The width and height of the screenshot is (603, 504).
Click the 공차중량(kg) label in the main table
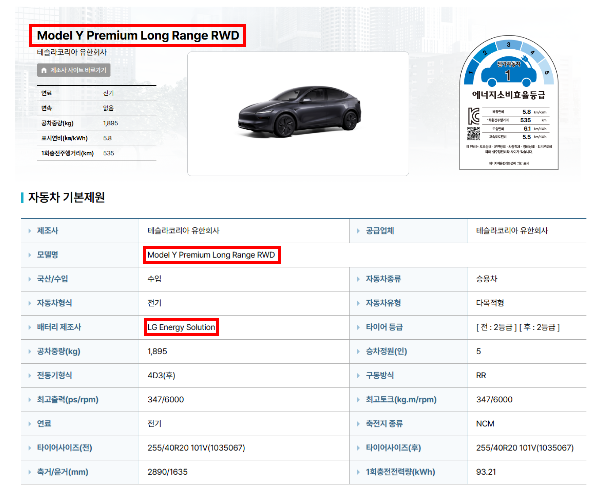(x=58, y=351)
